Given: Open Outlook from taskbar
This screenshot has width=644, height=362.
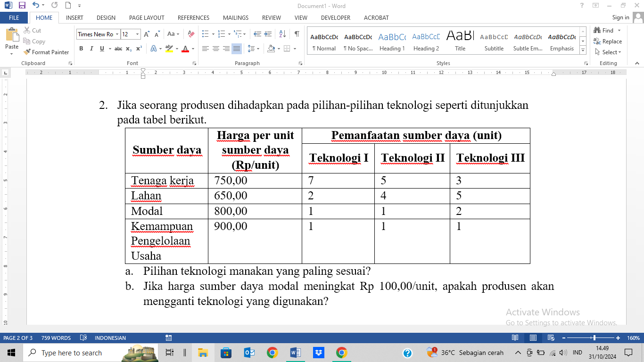Looking at the screenshot, I should click(249, 353).
